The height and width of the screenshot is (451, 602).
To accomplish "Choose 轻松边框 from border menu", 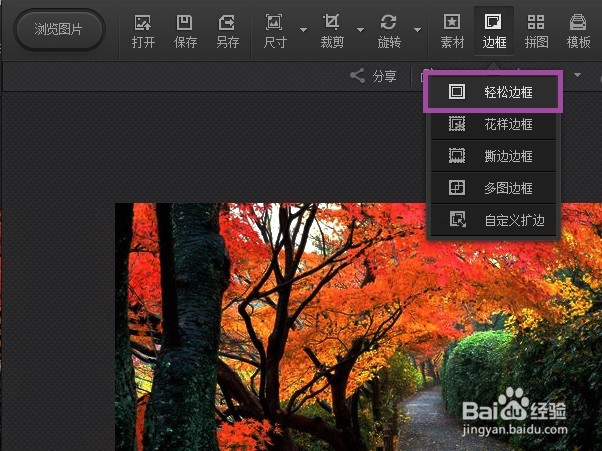I will coord(493,92).
